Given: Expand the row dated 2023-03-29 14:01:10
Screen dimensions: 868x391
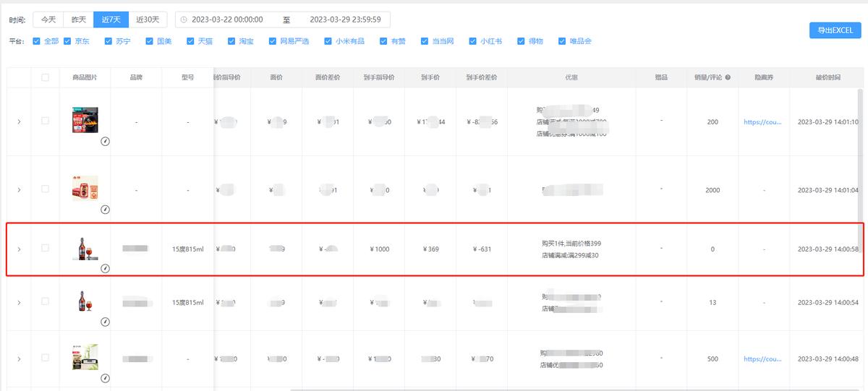Looking at the screenshot, I should click(19, 122).
